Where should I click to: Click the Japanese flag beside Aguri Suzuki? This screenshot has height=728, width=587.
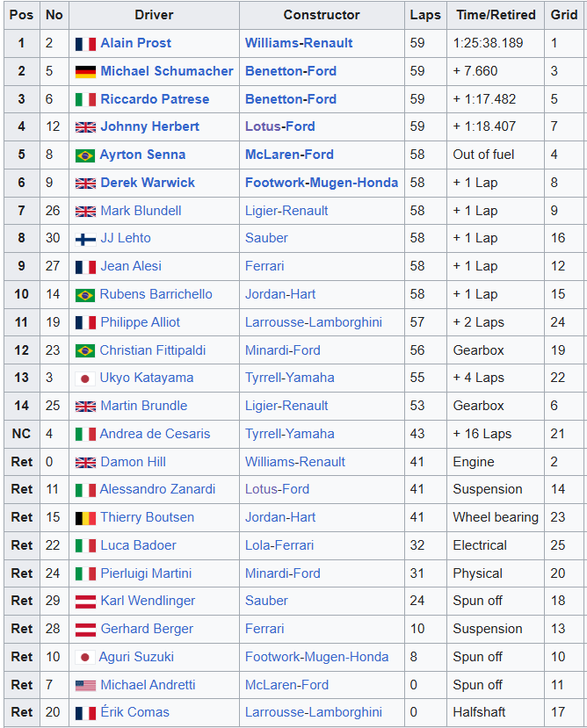coord(85,658)
